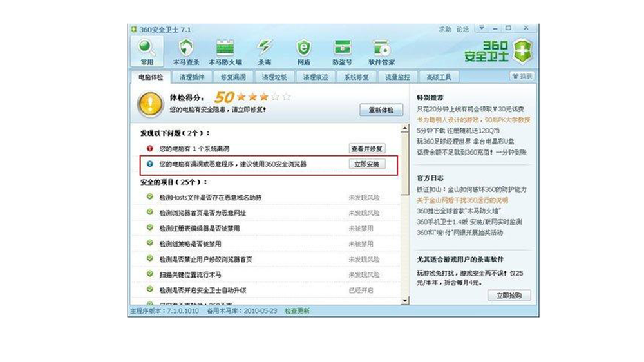Image resolution: width=644 pixels, height=362 pixels.
Task: Open 木马防火墙 firewall icon
Action: (x=225, y=52)
